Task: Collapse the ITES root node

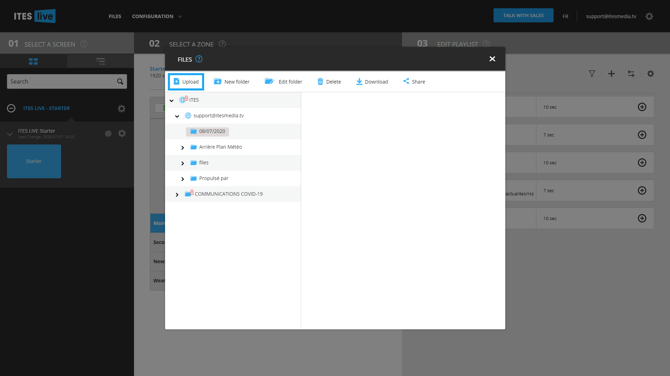Action: point(172,100)
